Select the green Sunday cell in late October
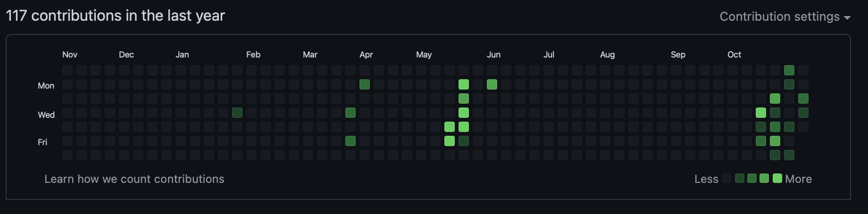The width and height of the screenshot is (868, 214). (789, 70)
